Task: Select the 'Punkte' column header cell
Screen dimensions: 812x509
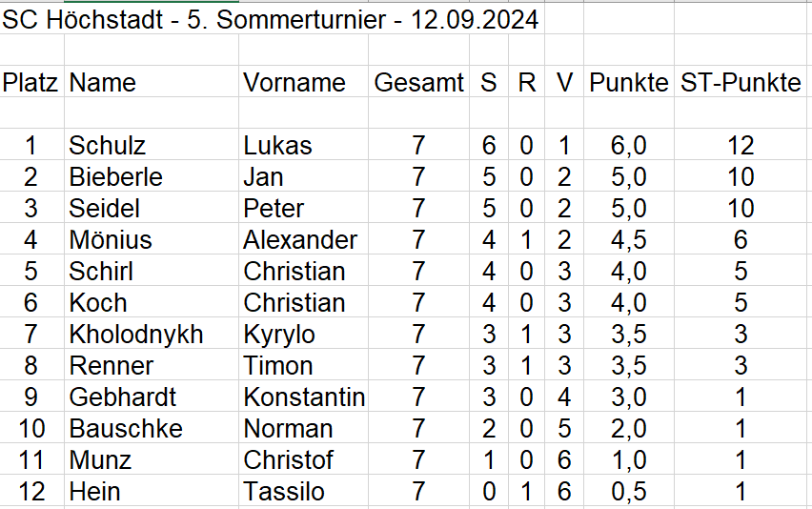Action: pyautogui.click(x=628, y=83)
